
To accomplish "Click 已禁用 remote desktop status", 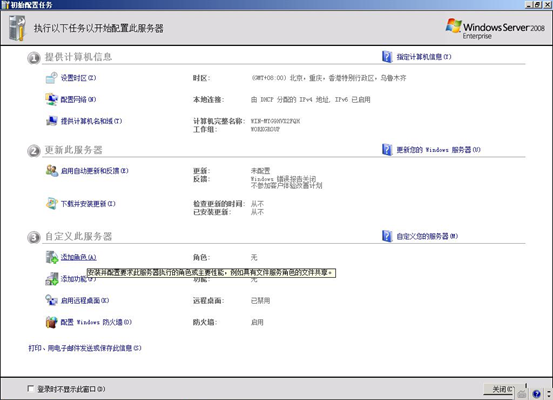I will pos(260,301).
